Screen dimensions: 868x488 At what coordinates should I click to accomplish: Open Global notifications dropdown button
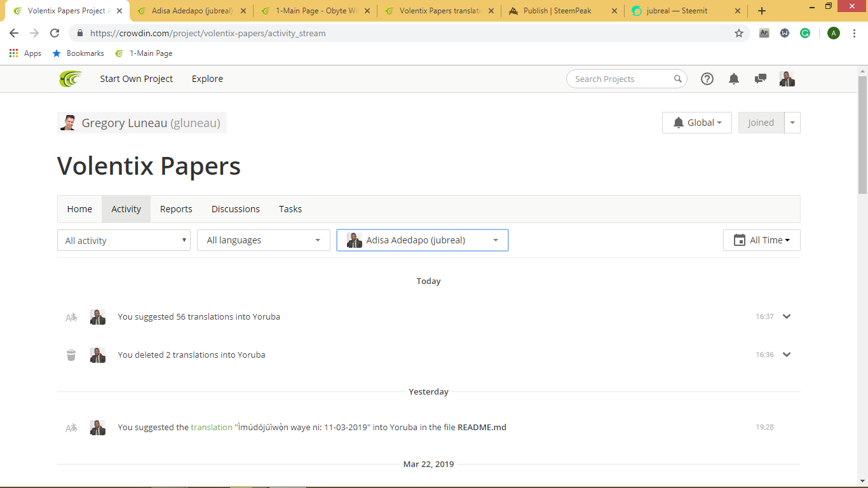pyautogui.click(x=697, y=123)
